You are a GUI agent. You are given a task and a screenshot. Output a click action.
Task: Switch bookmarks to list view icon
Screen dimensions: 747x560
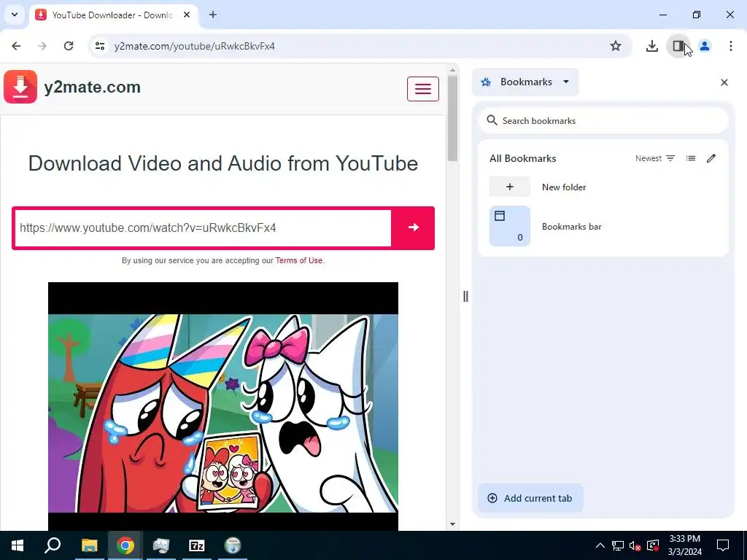[690, 158]
